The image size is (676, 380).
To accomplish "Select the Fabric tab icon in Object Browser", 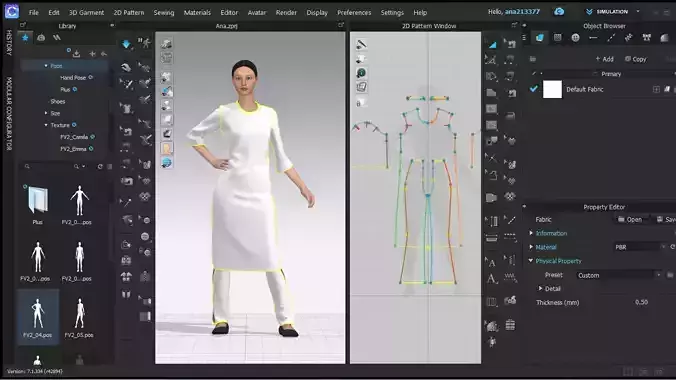I will click(x=540, y=38).
